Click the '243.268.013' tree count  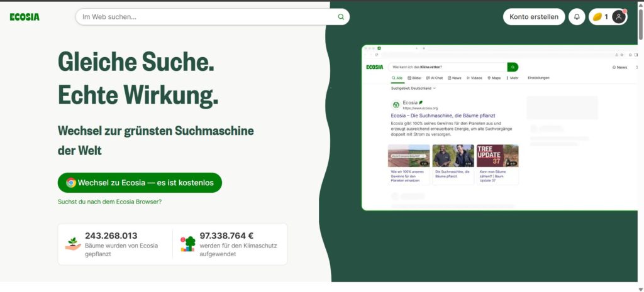coord(111,236)
